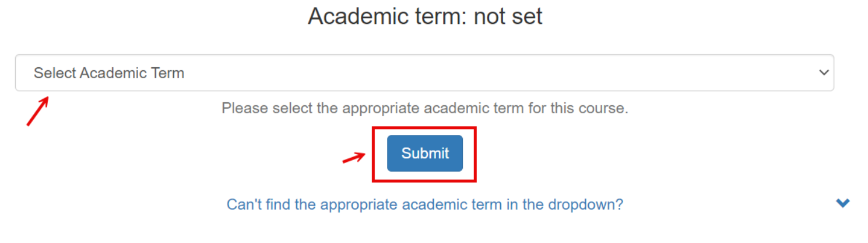Submit the selected academic term

425,154
